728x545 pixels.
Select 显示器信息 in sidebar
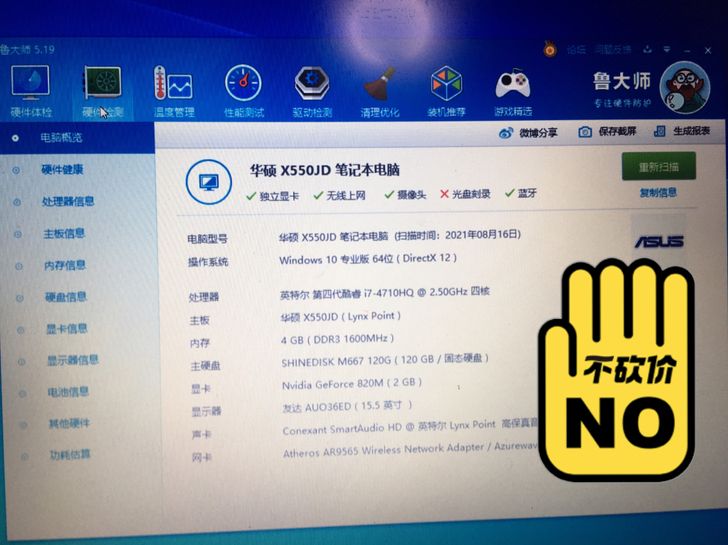point(73,360)
